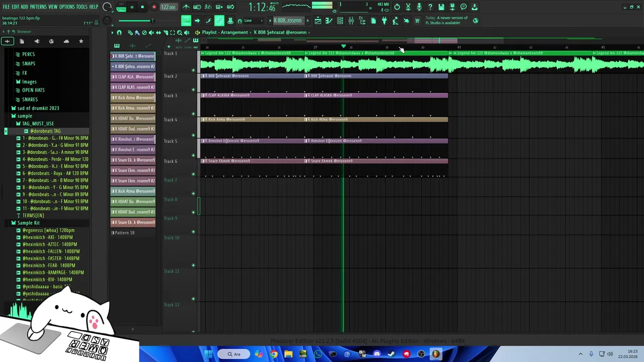Open the VIEW menu

53,7
